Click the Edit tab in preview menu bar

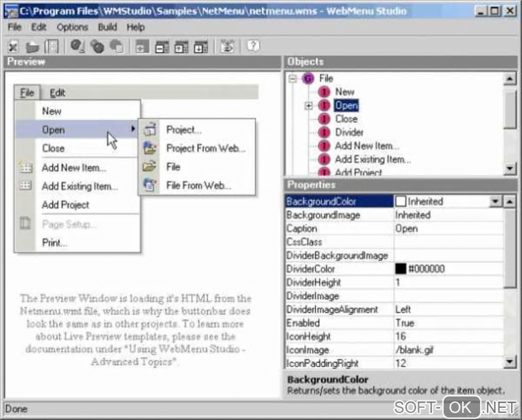click(x=57, y=93)
